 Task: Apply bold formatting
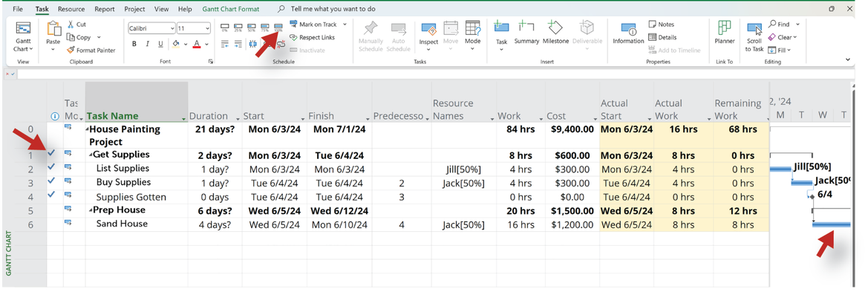click(x=134, y=45)
